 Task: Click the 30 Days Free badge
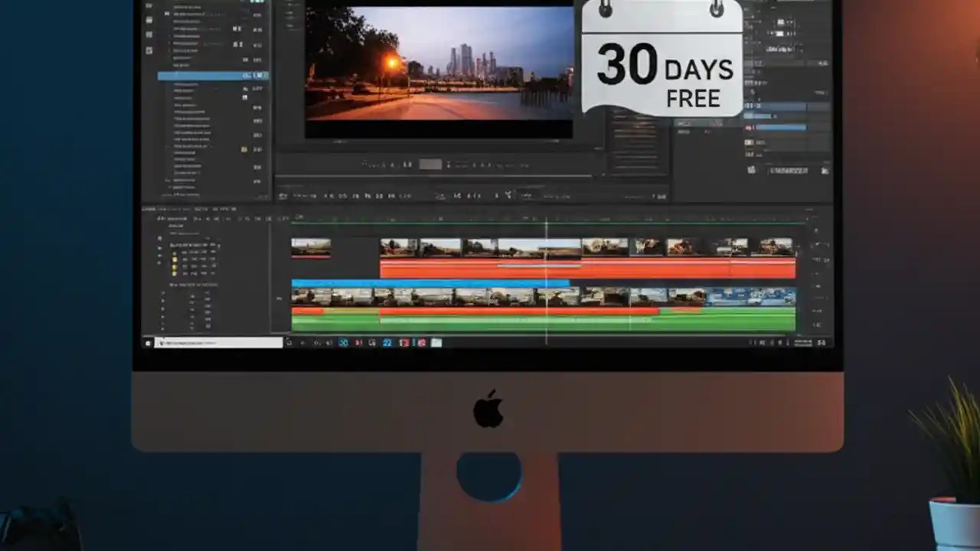pos(662,60)
